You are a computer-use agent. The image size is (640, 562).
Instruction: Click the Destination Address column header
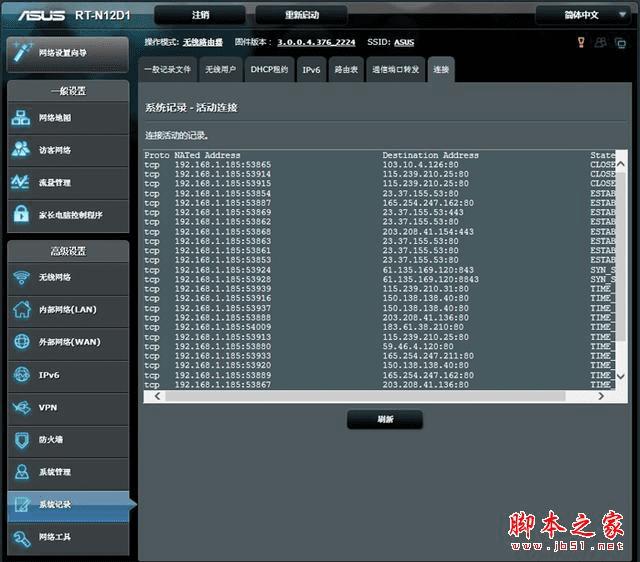[x=431, y=155]
